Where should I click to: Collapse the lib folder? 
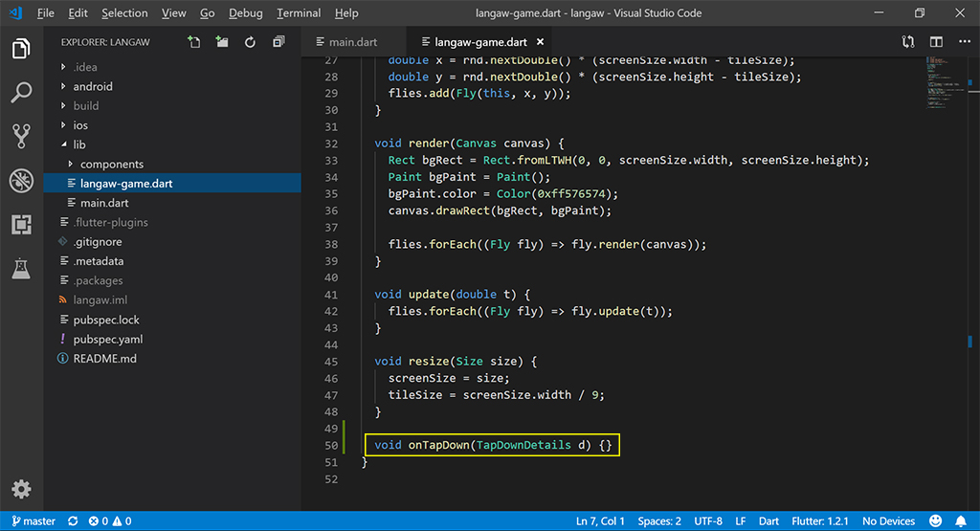[x=79, y=144]
